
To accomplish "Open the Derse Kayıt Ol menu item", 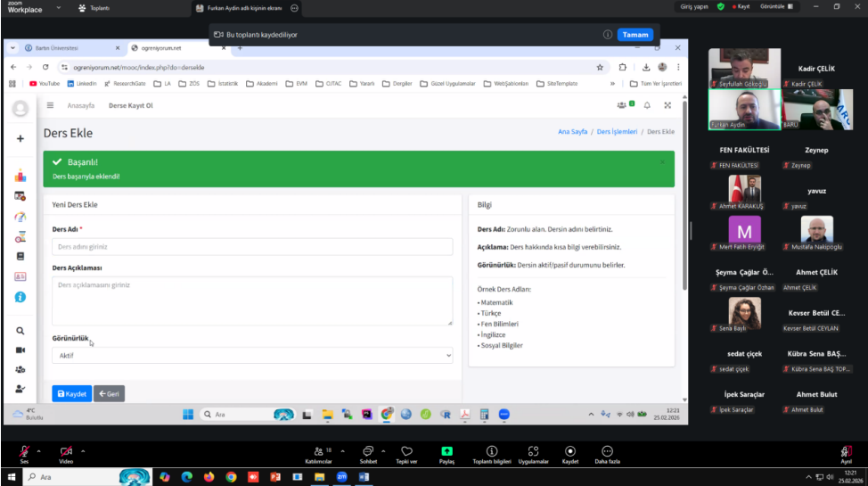I will 131,105.
